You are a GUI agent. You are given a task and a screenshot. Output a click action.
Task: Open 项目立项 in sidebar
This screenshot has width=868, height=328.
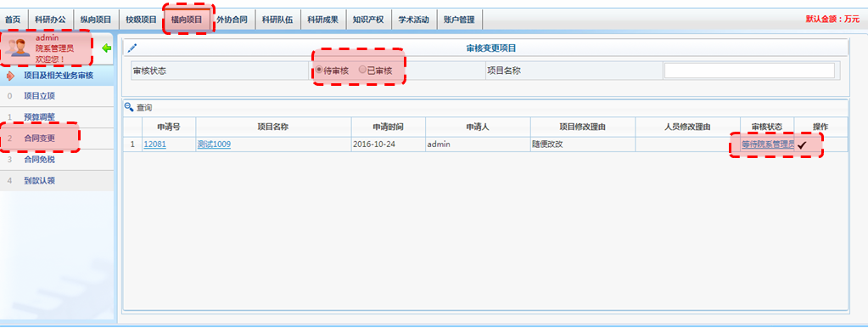39,96
